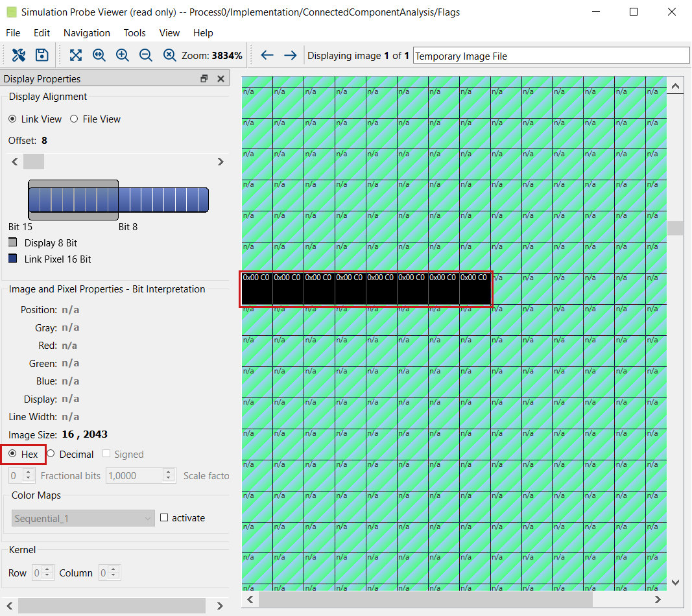Enable the activate checkbox for color maps
The width and height of the screenshot is (692, 616).
(163, 517)
